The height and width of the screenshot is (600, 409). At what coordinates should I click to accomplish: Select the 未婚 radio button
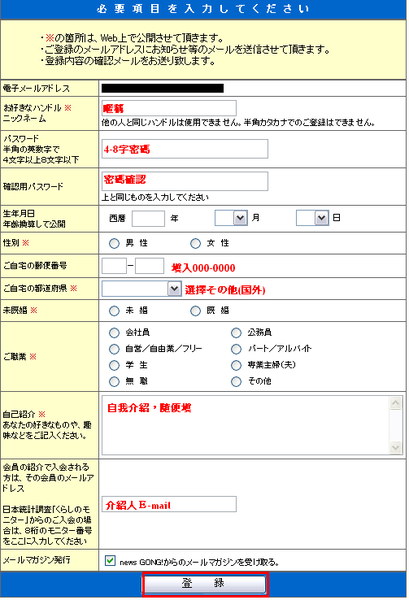point(114,311)
